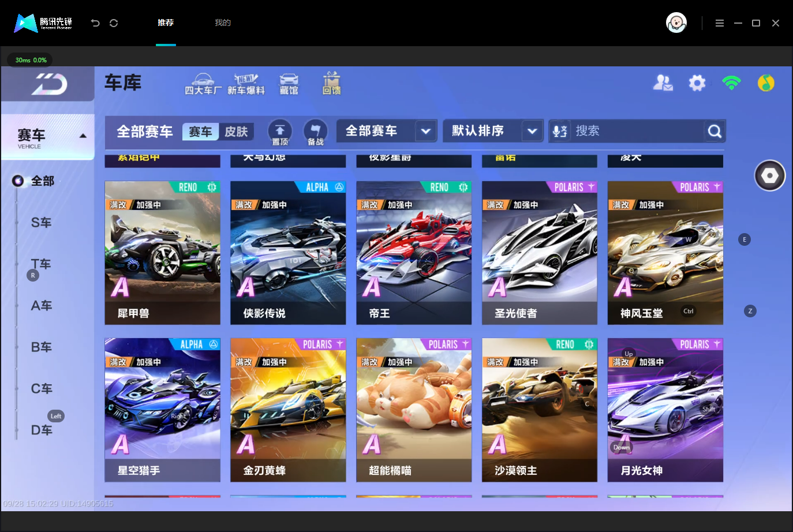The height and width of the screenshot is (532, 793).
Task: Open the 回馈 feedback gift icon
Action: click(332, 84)
